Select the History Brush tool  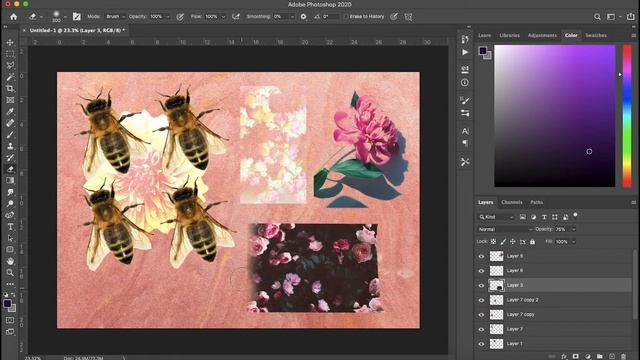coord(10,158)
